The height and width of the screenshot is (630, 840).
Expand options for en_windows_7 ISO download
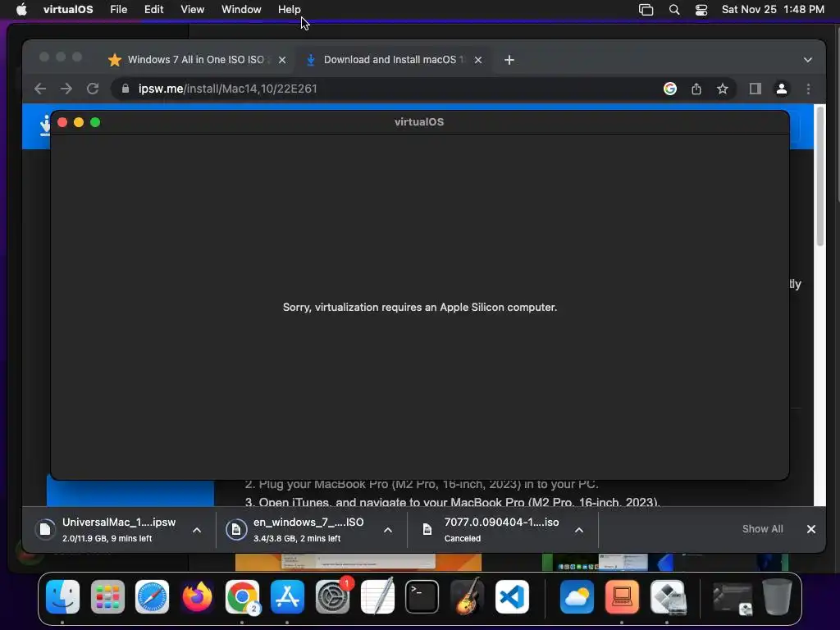[388, 530]
